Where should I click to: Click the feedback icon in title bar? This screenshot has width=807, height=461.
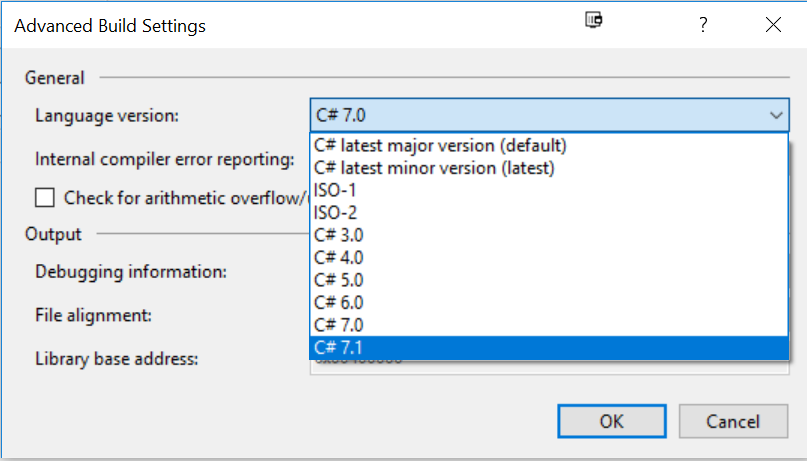point(594,21)
